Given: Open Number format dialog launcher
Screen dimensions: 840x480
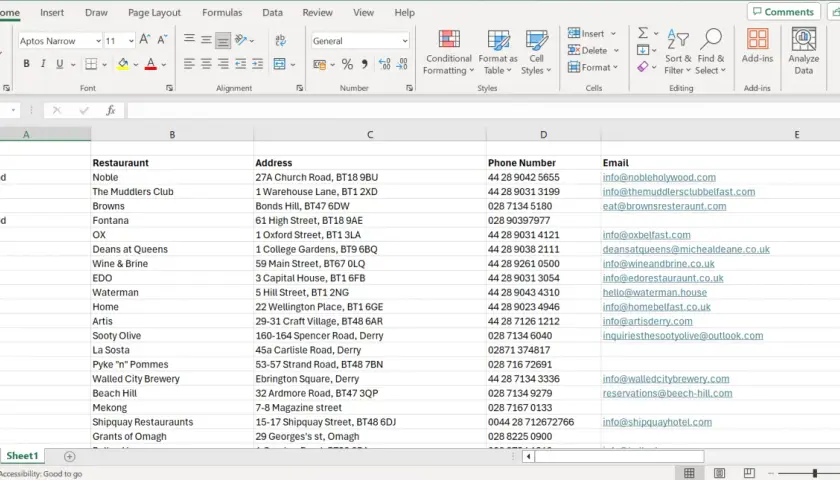Looking at the screenshot, I should [409, 88].
